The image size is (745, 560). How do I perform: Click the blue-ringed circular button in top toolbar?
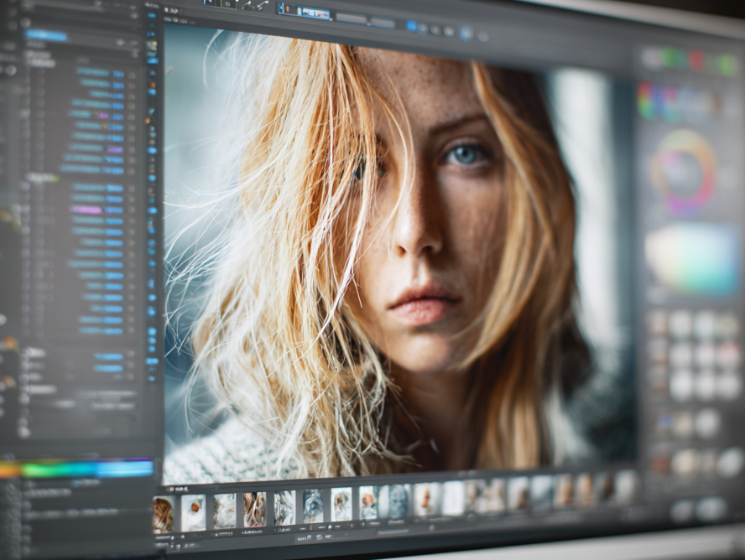click(x=466, y=33)
